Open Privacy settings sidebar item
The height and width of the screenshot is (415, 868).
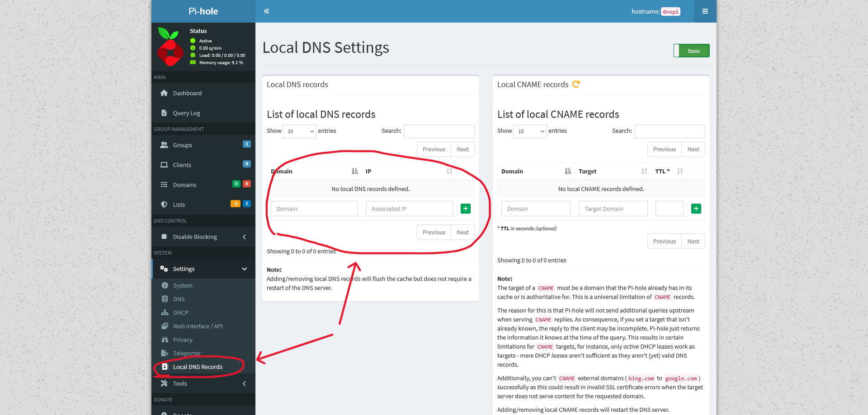tap(203, 340)
